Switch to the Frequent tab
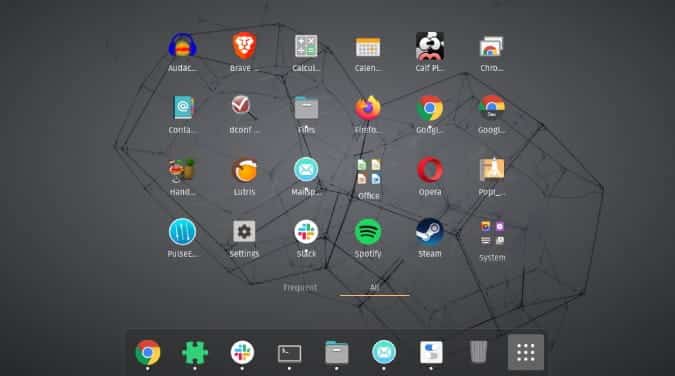 (x=300, y=287)
